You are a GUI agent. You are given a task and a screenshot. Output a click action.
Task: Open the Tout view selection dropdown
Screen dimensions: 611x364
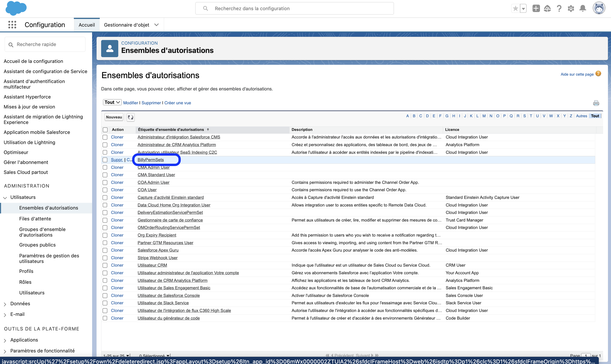[x=112, y=102]
